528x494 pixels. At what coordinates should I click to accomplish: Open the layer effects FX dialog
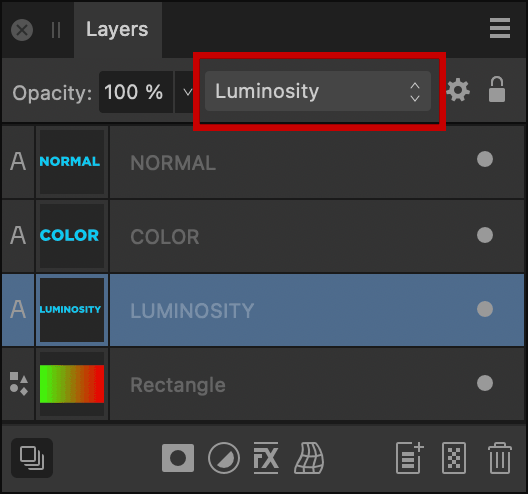[x=266, y=458]
